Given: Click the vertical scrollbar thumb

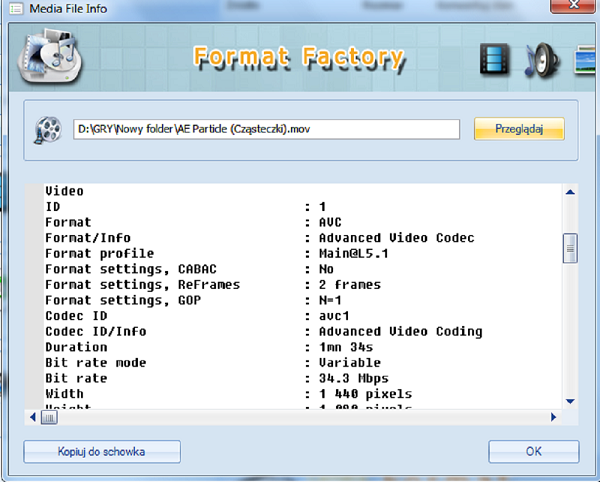Looking at the screenshot, I should tap(570, 249).
